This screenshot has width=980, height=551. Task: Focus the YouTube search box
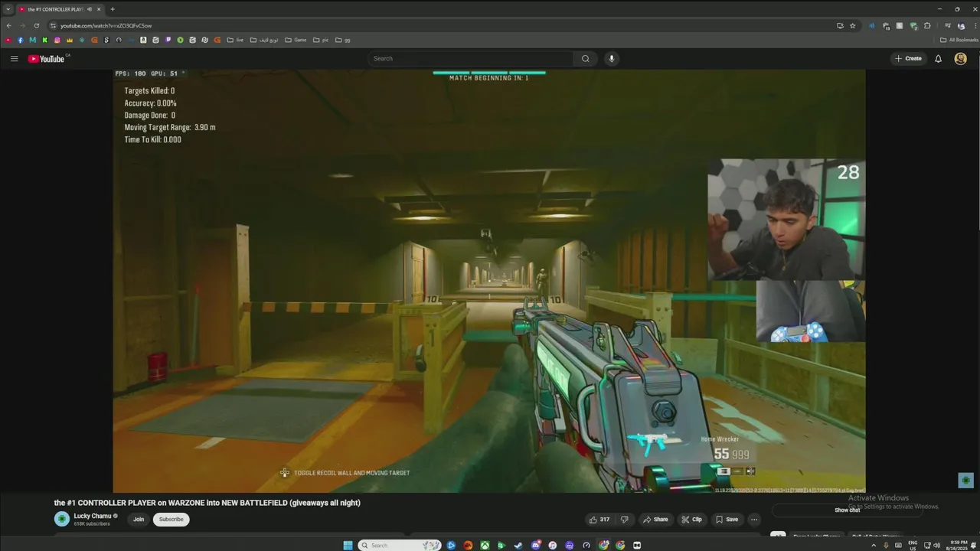[x=471, y=59]
